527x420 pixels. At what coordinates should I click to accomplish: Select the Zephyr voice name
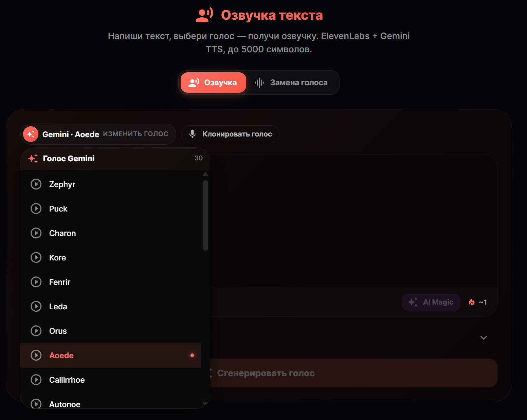pyautogui.click(x=62, y=184)
